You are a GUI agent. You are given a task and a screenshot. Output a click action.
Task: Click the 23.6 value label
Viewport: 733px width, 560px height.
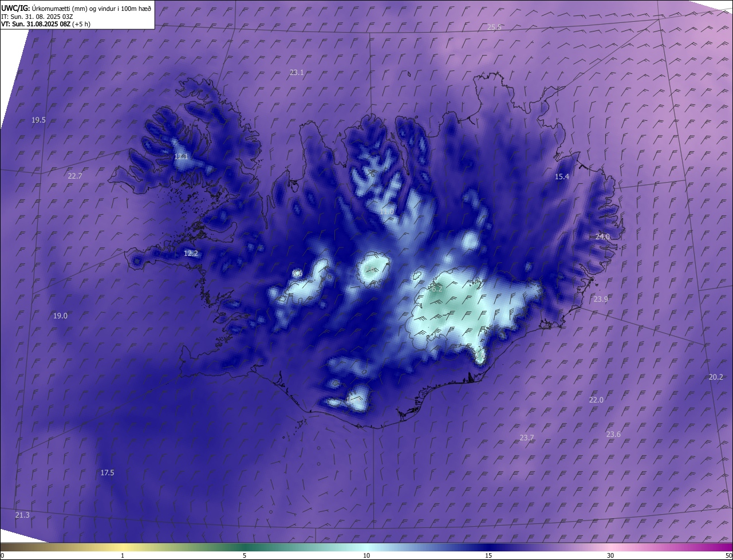[613, 434]
